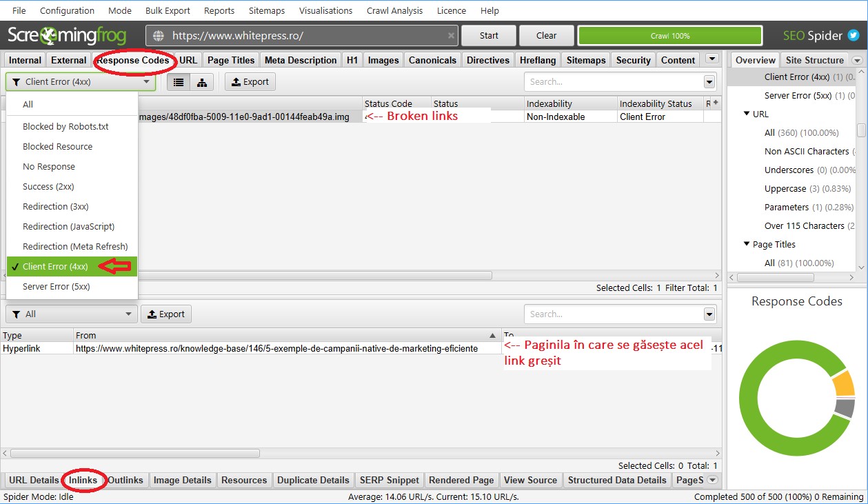This screenshot has height=504, width=868.
Task: Open the Reports menu
Action: (219, 11)
